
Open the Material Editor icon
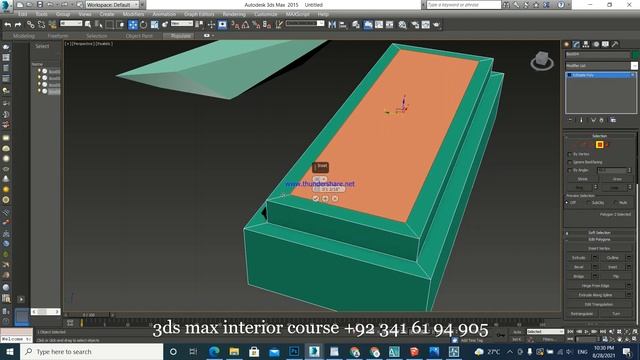pyautogui.click(x=402, y=25)
